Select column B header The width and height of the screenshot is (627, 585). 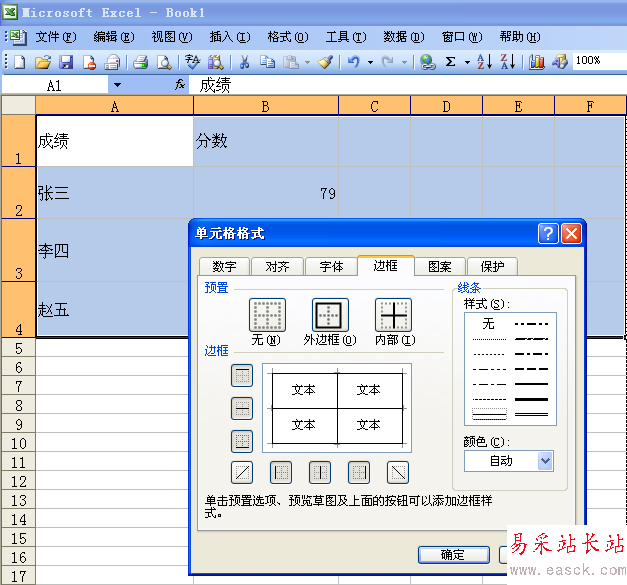point(266,106)
